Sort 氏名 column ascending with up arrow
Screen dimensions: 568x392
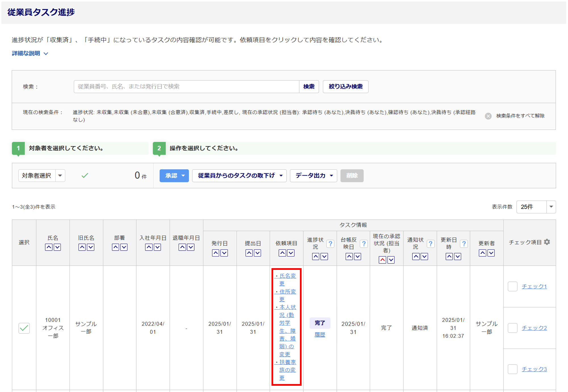49,247
